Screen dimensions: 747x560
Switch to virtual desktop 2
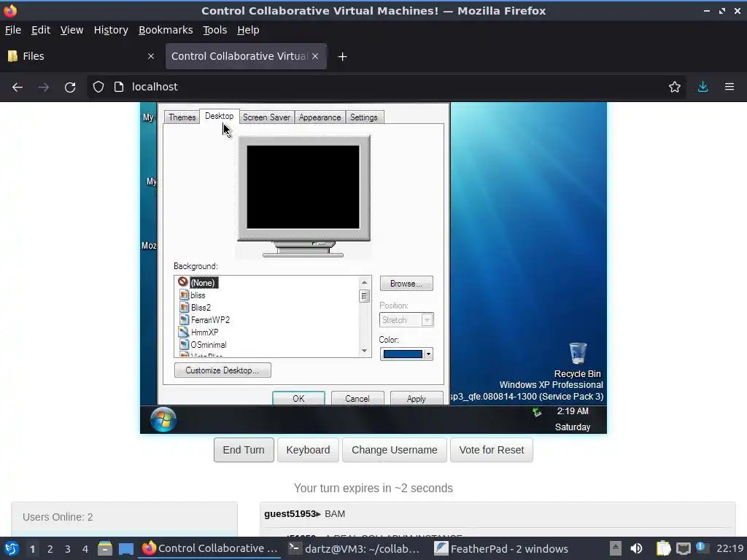(x=50, y=549)
